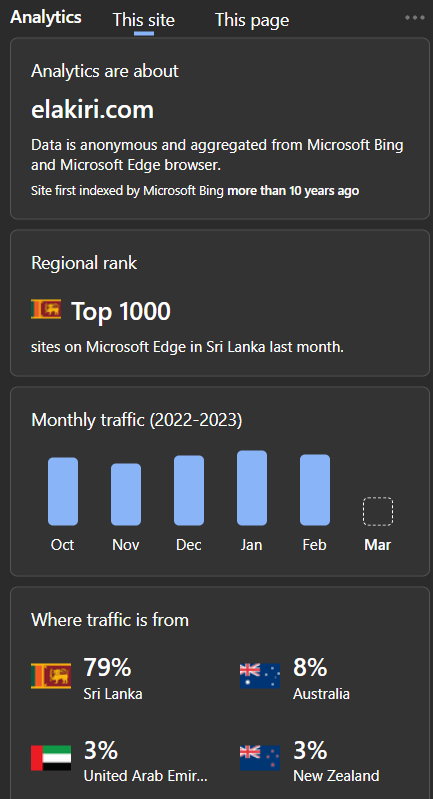Select the November traffic bar
Viewport: 433px width, 799px height.
(x=126, y=494)
